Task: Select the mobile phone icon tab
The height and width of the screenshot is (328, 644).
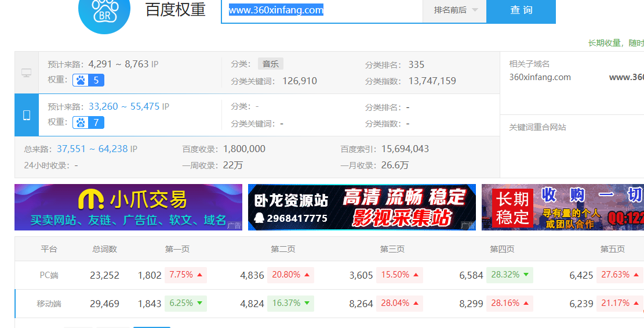Action: pyautogui.click(x=27, y=115)
